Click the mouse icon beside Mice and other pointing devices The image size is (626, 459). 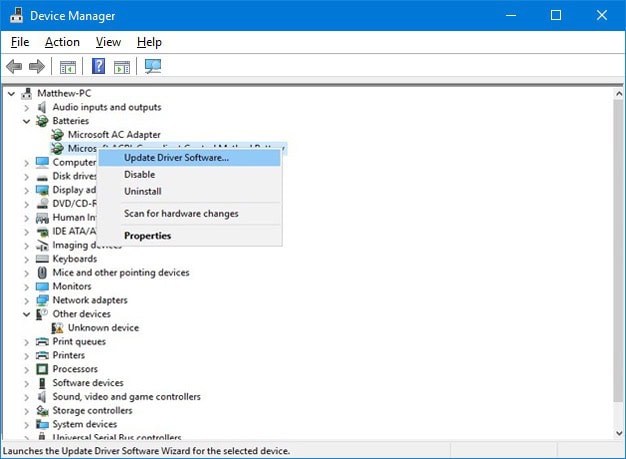coord(42,273)
